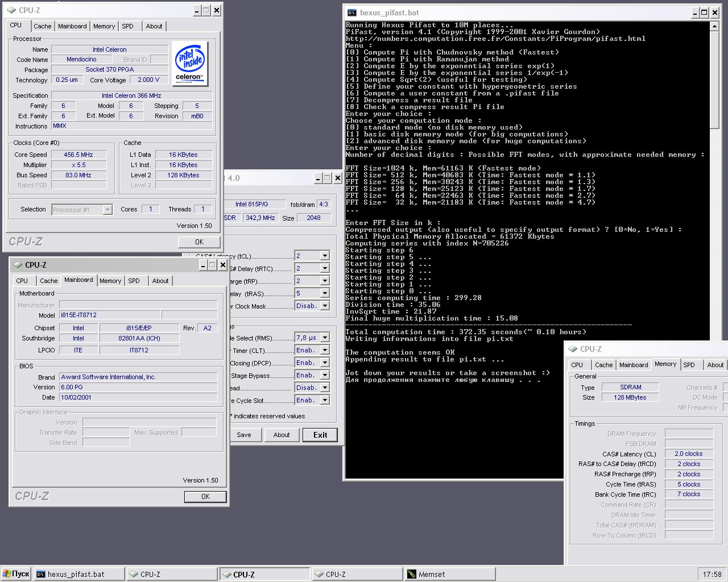
Task: Switch to SPD tab in top CPU-Z window
Action: [128, 26]
